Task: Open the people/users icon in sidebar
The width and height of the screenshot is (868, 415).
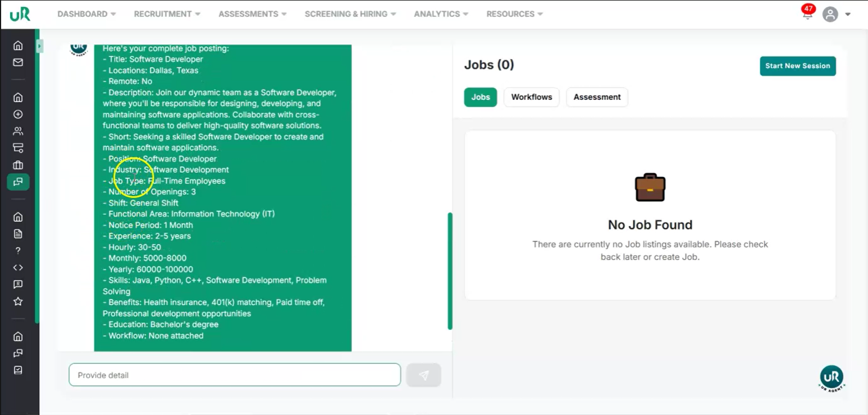Action: point(18,131)
